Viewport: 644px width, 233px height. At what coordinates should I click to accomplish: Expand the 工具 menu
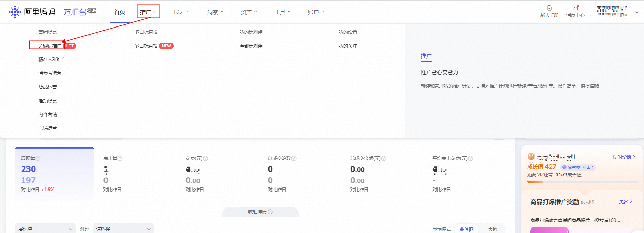tap(282, 12)
